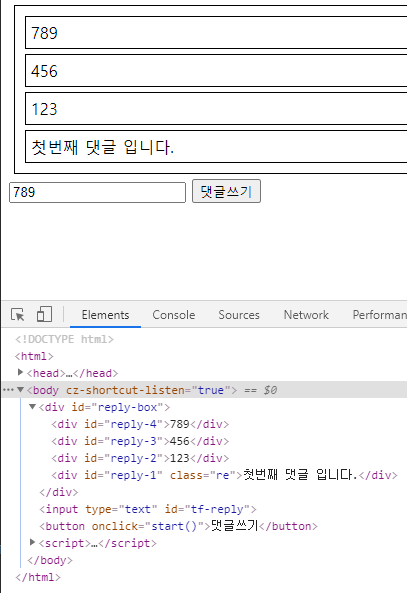Click the page comment box showing 789

click(x=216, y=33)
